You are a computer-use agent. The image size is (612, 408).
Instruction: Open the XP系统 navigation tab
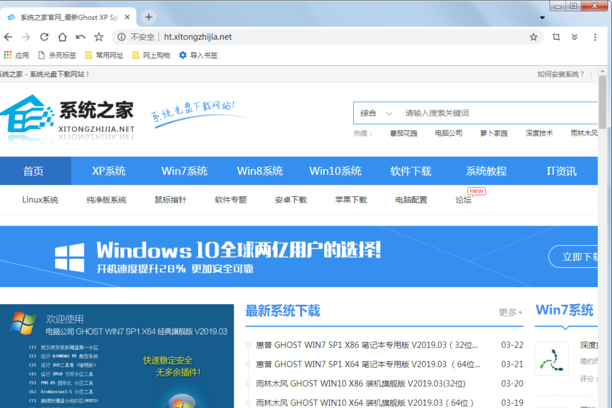[109, 171]
